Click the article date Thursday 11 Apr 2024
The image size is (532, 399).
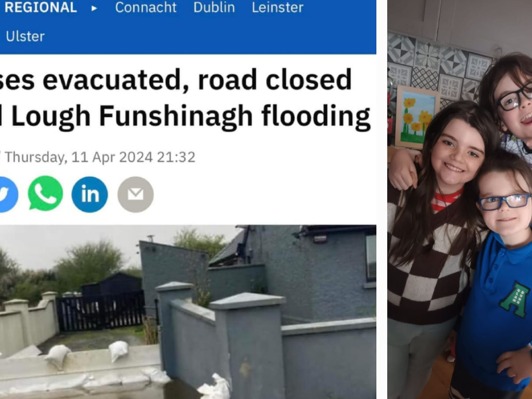[x=100, y=157]
